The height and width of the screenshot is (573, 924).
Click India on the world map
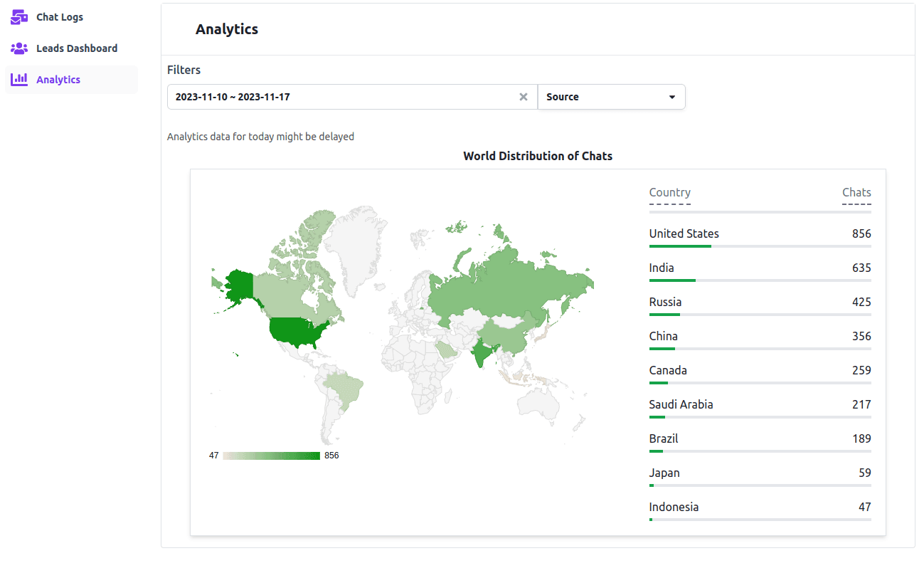click(x=484, y=352)
